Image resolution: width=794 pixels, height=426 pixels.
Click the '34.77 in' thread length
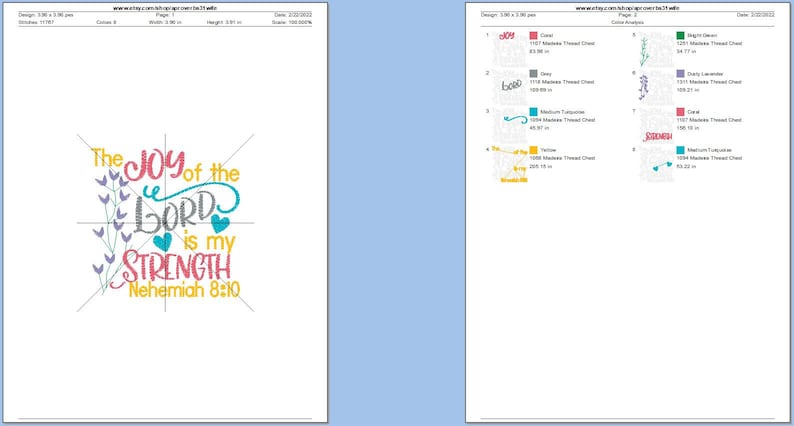686,52
